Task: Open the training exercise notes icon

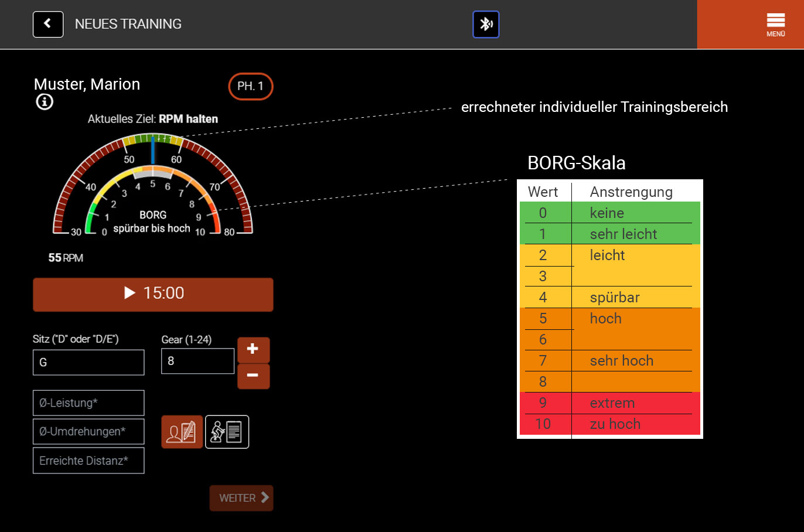Action: (227, 432)
